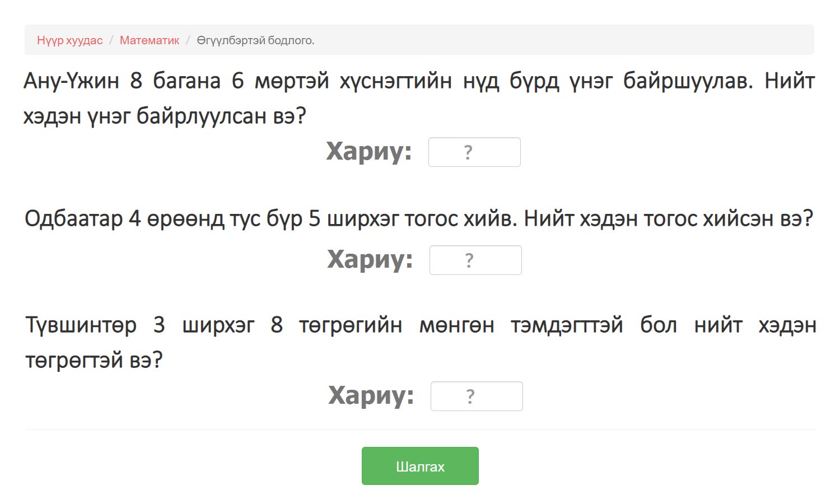The image size is (840, 504).
Task: Return home through the Нүүр хуудас breadcrumb
Action: point(69,40)
